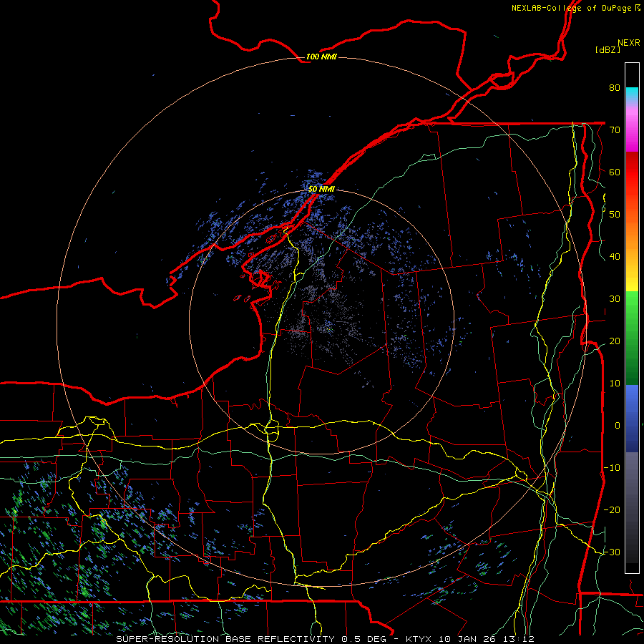Click the -20 value on the dBZ scale
The width and height of the screenshot is (644, 644).
[x=612, y=510]
